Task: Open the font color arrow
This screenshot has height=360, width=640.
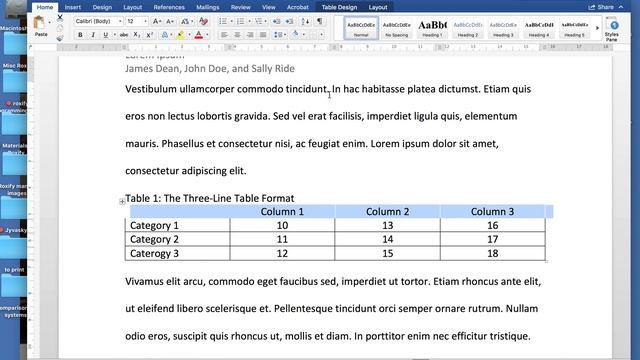Action: (x=207, y=35)
